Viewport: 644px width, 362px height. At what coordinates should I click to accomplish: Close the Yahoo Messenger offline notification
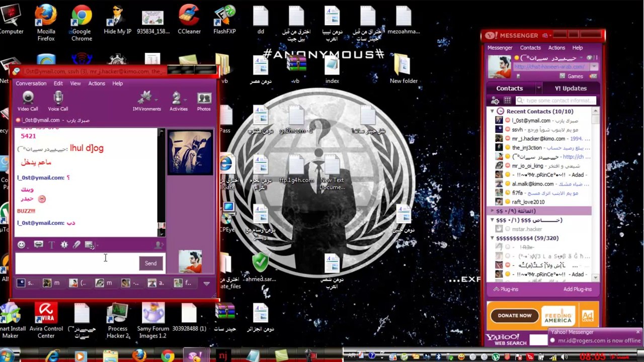[x=638, y=332]
